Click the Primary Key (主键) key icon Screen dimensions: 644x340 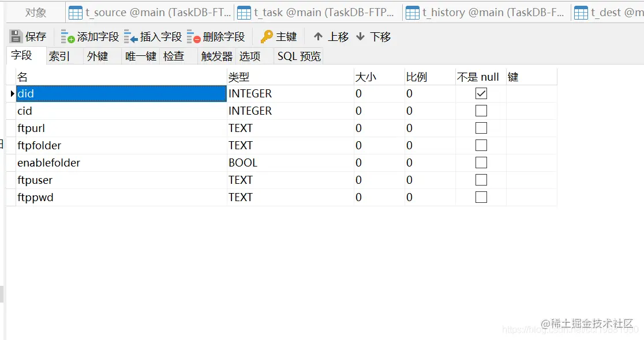point(267,36)
